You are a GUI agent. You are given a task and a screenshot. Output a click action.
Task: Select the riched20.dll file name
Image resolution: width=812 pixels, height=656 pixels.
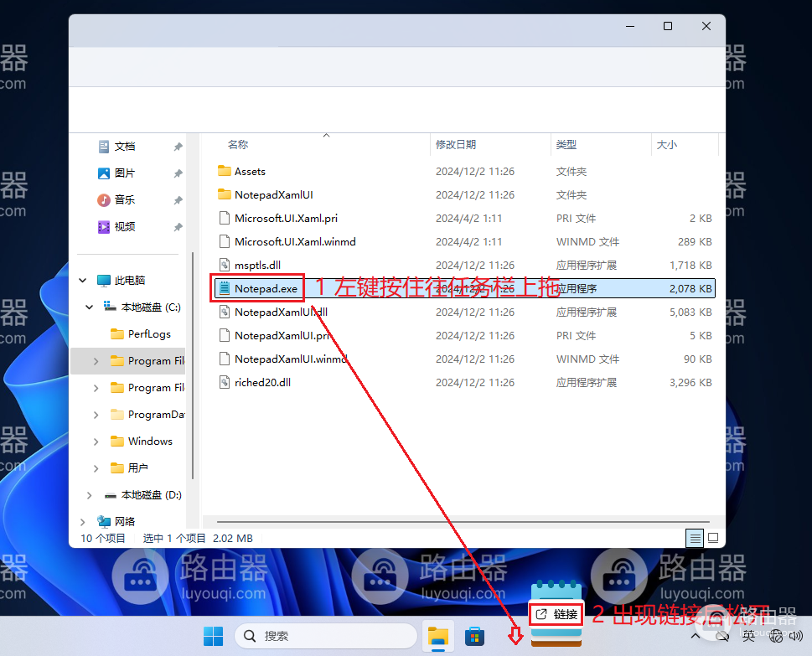tap(262, 383)
